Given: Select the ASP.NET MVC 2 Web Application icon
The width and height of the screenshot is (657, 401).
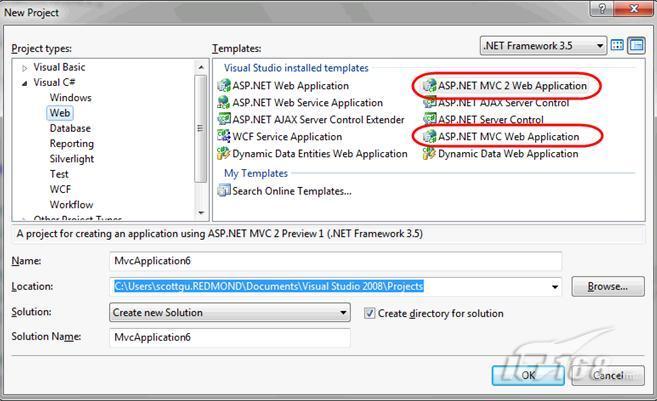Looking at the screenshot, I should [429, 85].
